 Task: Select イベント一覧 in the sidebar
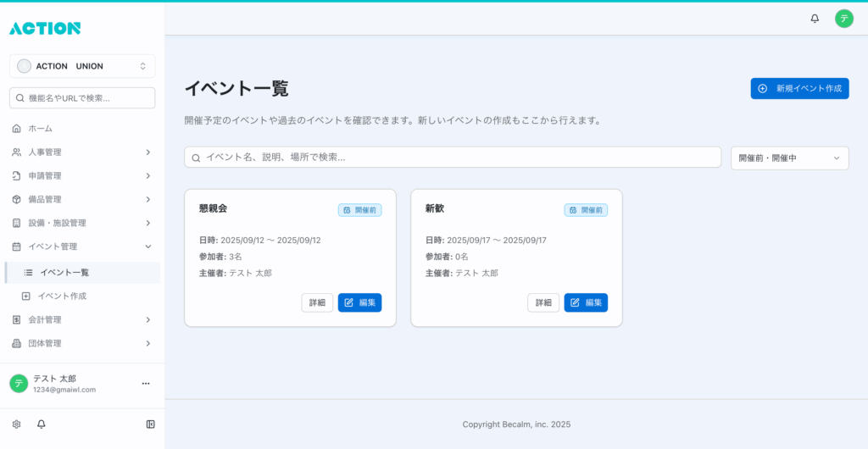pos(64,273)
